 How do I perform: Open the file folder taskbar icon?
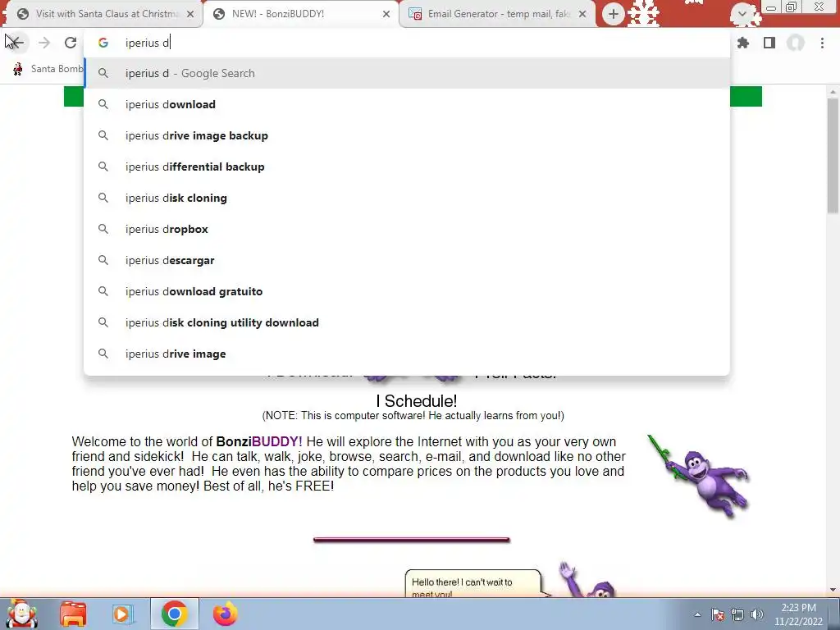click(73, 614)
